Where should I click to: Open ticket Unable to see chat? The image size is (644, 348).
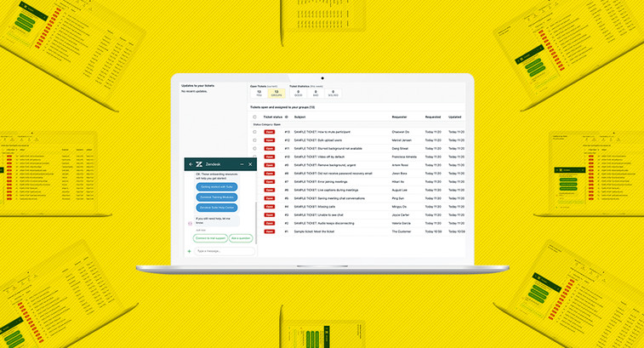click(x=319, y=215)
